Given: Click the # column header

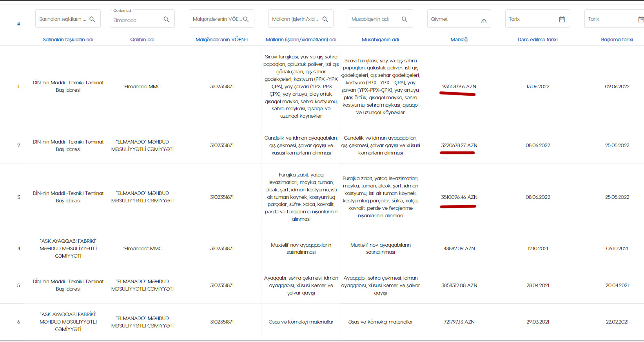Looking at the screenshot, I should [18, 24].
